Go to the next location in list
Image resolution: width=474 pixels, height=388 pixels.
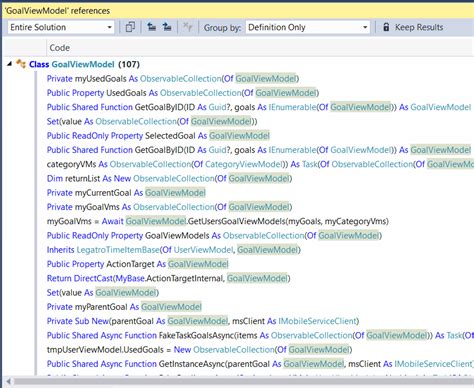click(167, 27)
